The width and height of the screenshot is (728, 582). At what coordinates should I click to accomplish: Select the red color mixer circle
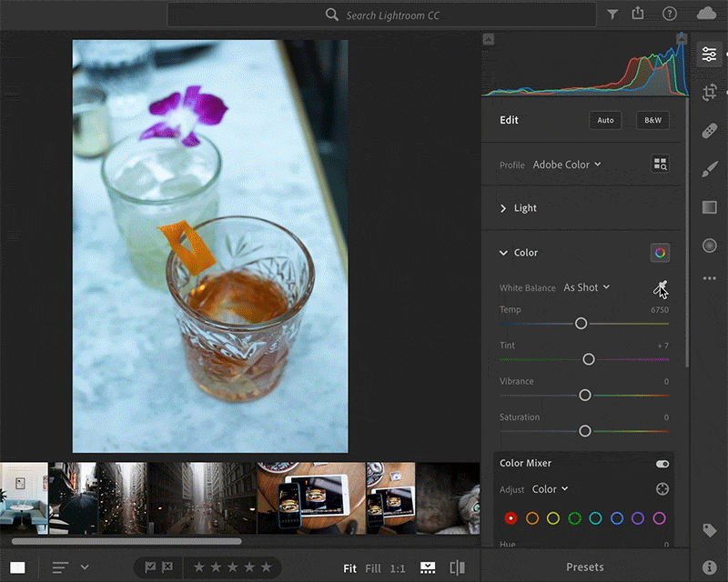511,518
